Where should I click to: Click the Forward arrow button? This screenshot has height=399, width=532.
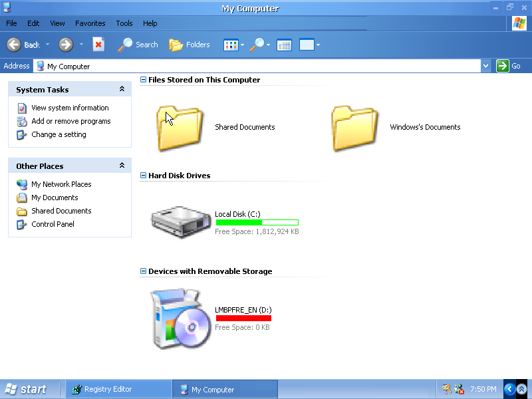66,45
